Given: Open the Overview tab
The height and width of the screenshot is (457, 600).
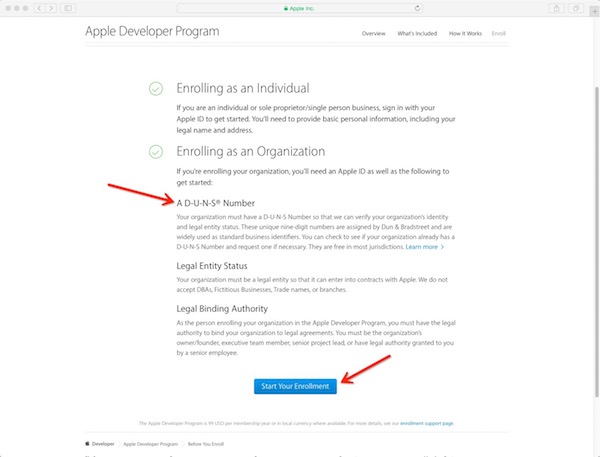Looking at the screenshot, I should pyautogui.click(x=374, y=33).
